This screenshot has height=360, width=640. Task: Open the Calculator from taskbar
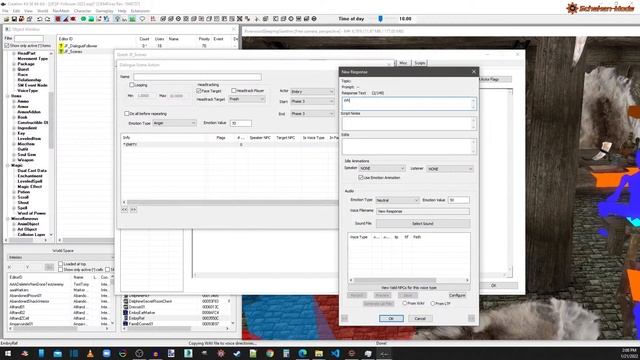click(x=286, y=353)
